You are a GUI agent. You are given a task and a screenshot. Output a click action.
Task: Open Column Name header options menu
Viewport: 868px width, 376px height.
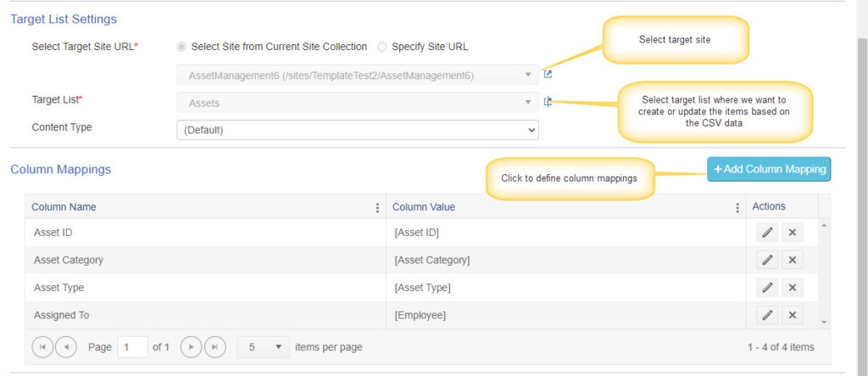[x=377, y=207]
